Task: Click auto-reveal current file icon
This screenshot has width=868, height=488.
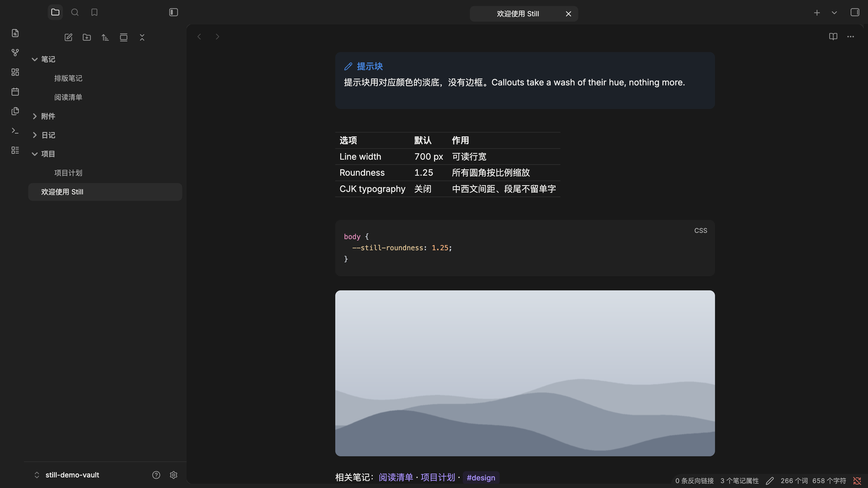Action: pos(124,37)
